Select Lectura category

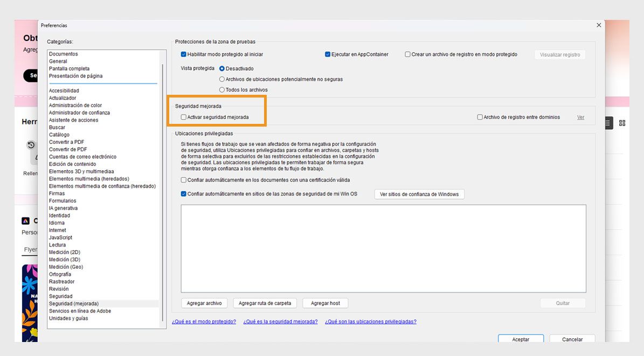pyautogui.click(x=57, y=245)
